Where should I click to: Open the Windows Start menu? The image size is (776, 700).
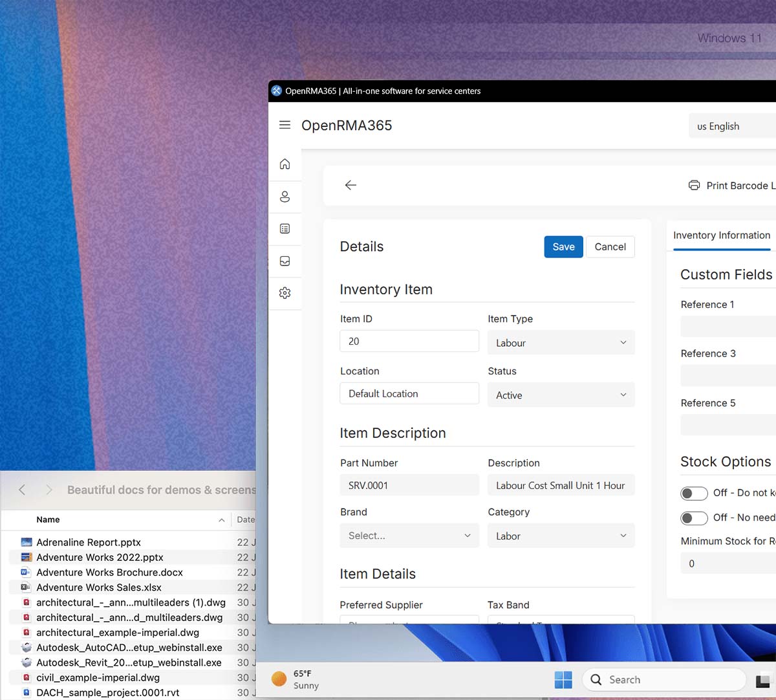[563, 680]
